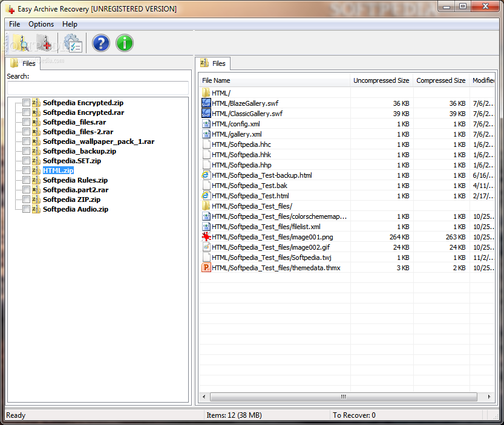
Task: Check the Softpedia.part2.rar checkbox
Action: (x=27, y=190)
